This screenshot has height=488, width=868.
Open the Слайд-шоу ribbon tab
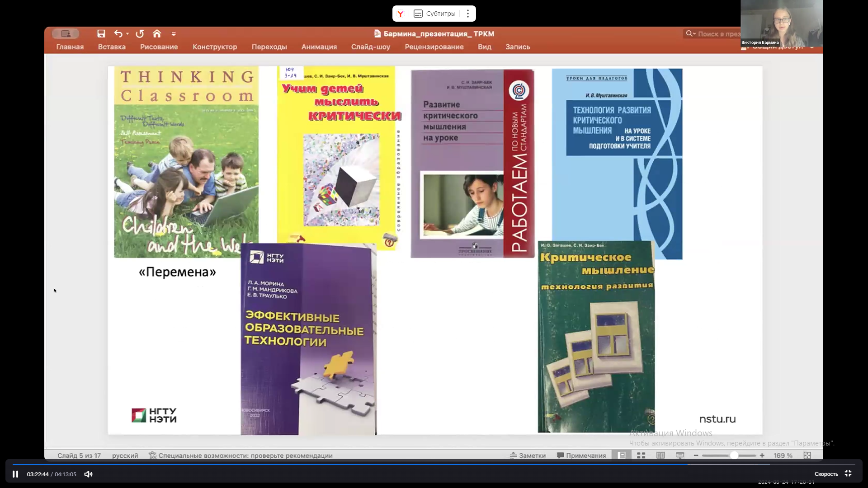370,47
